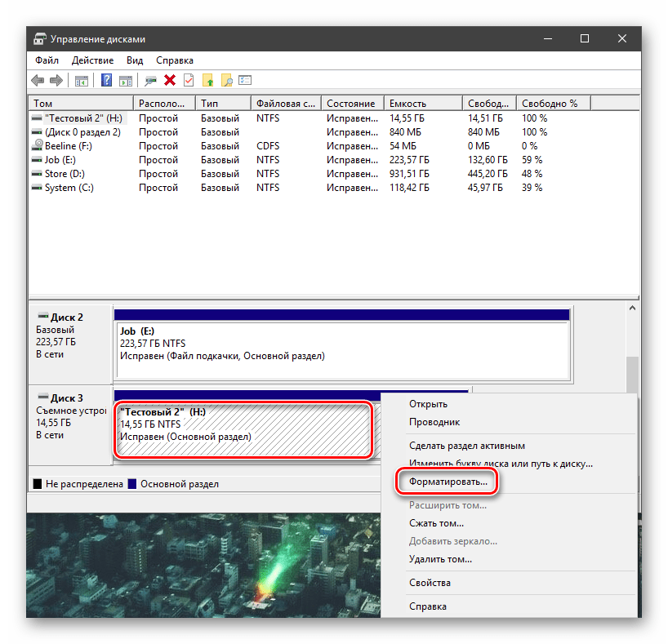Sort by the Емкость column header
The height and width of the screenshot is (644, 668).
tap(424, 104)
